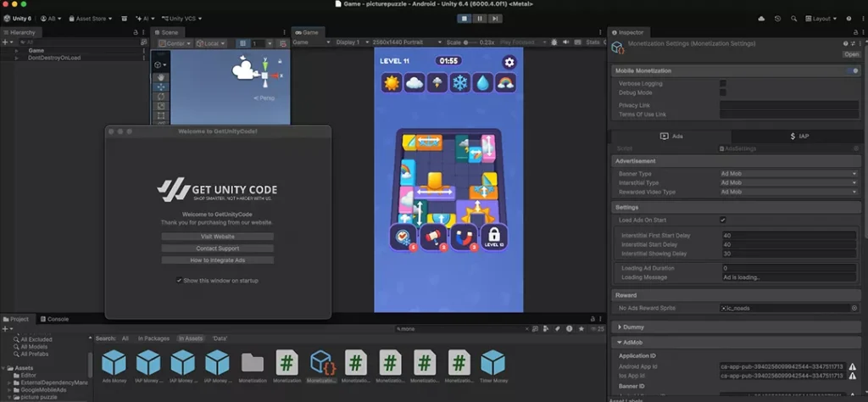Open the Package Manager icon next to Asset Store

(125, 19)
